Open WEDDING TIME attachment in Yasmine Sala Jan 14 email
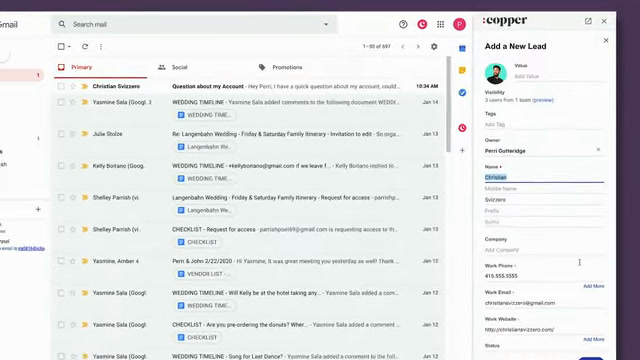This screenshot has height=360, width=640. (x=204, y=115)
